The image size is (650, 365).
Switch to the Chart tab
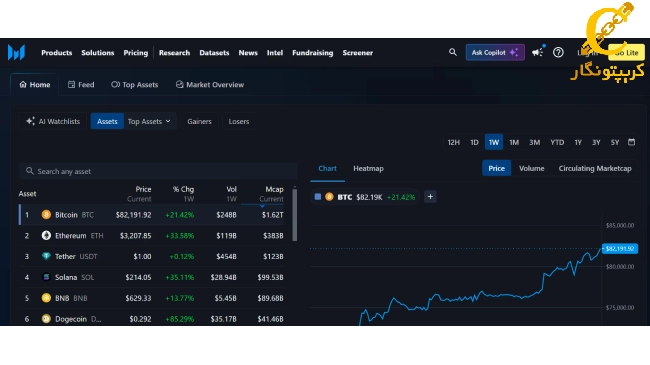pos(327,168)
